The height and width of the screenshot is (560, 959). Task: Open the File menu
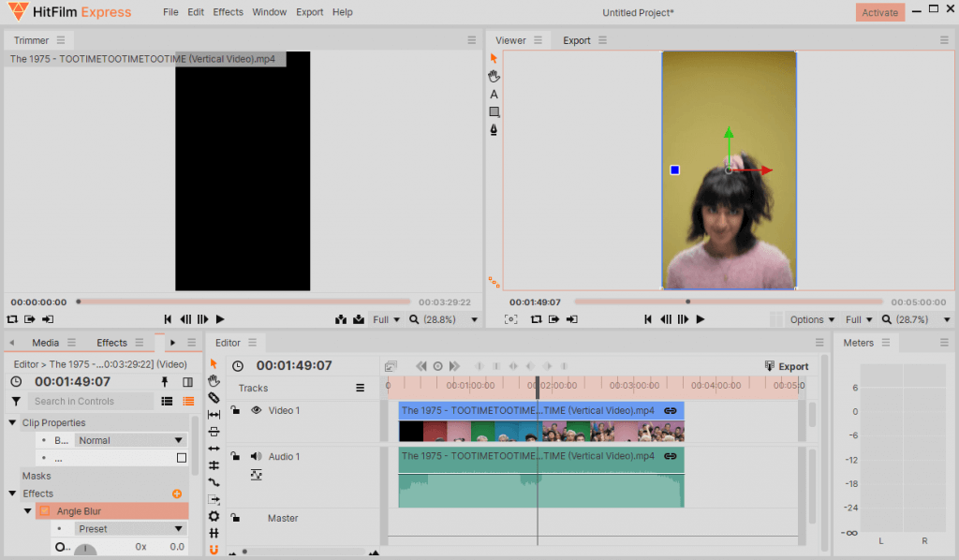170,12
